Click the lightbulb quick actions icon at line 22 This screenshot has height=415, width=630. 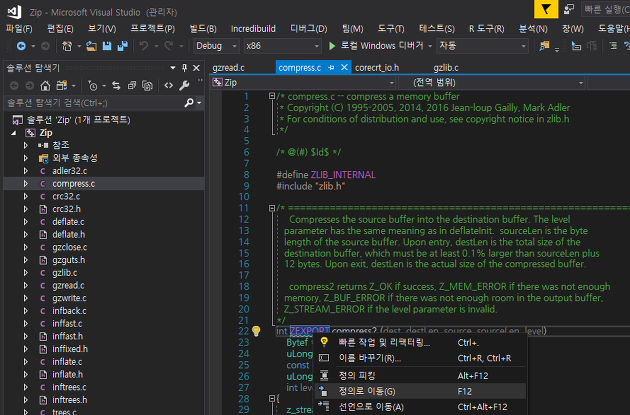[x=256, y=331]
